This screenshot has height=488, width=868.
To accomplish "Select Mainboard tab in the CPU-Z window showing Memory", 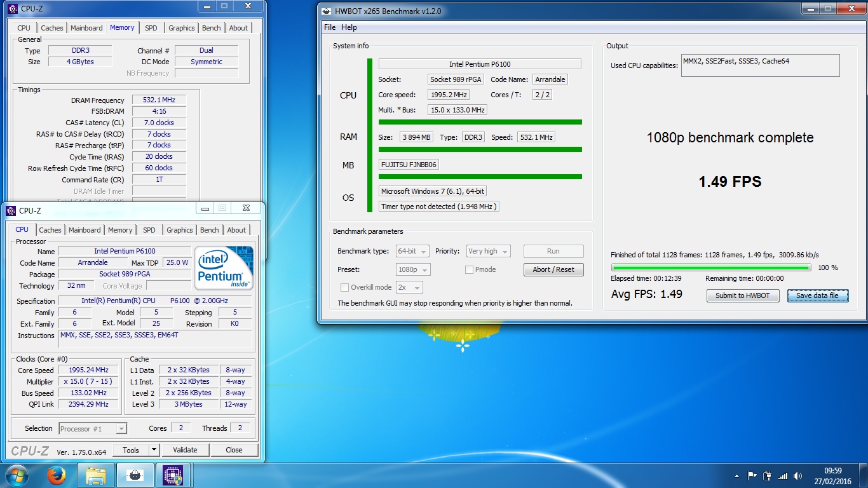I will pos(86,28).
